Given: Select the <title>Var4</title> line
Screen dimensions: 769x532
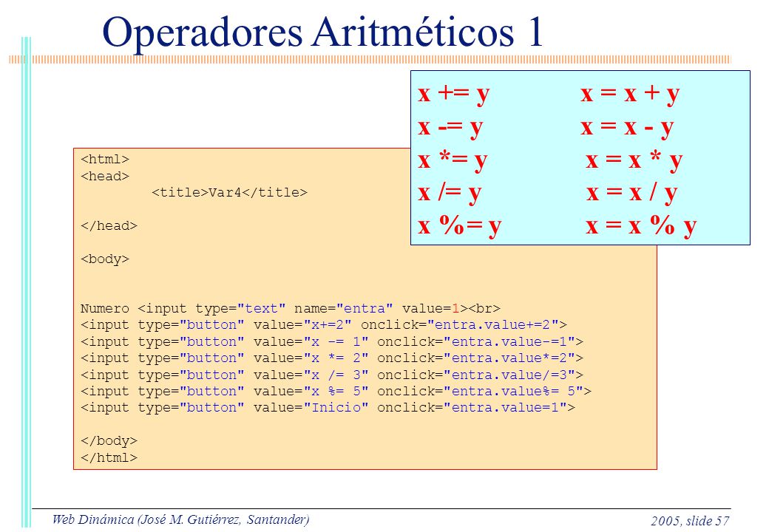Looking at the screenshot, I should click(229, 193).
